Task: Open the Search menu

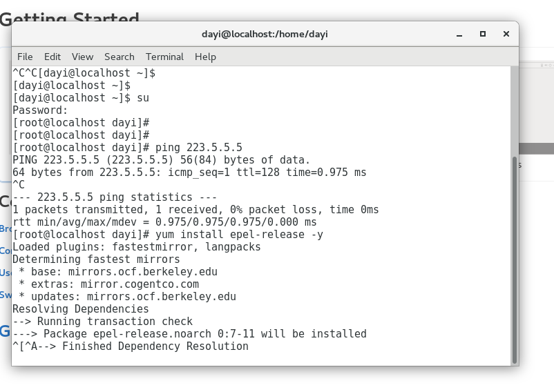Action: tap(120, 57)
